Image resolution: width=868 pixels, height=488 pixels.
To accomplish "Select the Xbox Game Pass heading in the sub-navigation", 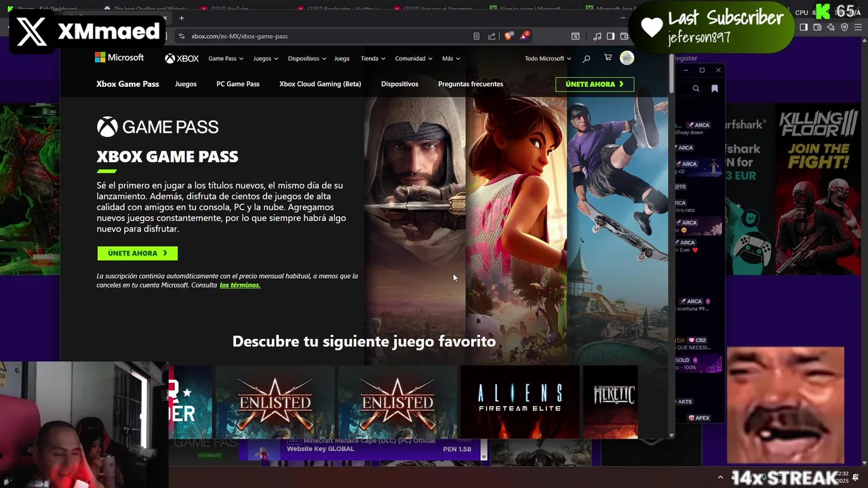I will coord(127,84).
